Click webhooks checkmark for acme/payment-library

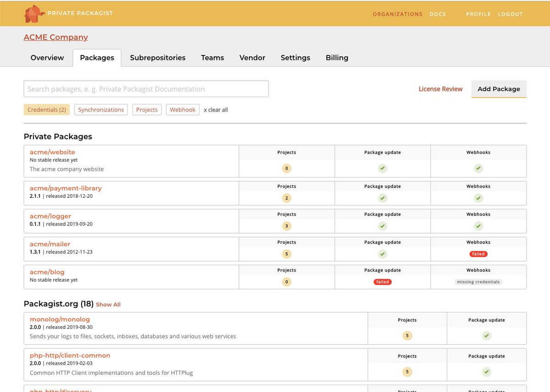478,198
